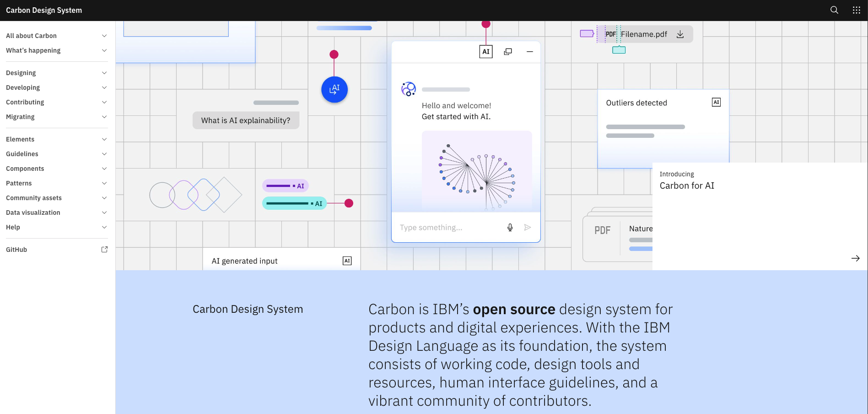
Task: Expand the Developing menu chevron
Action: pos(104,87)
